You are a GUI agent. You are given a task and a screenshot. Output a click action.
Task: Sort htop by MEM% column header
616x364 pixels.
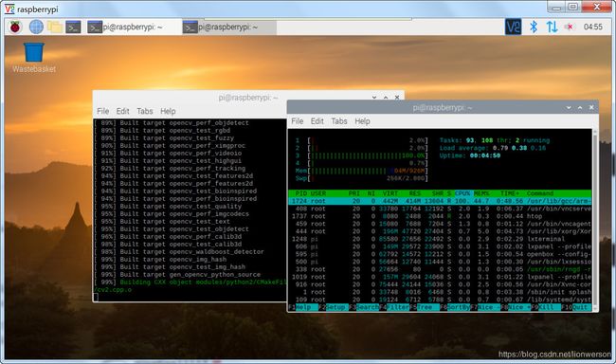[x=481, y=193]
